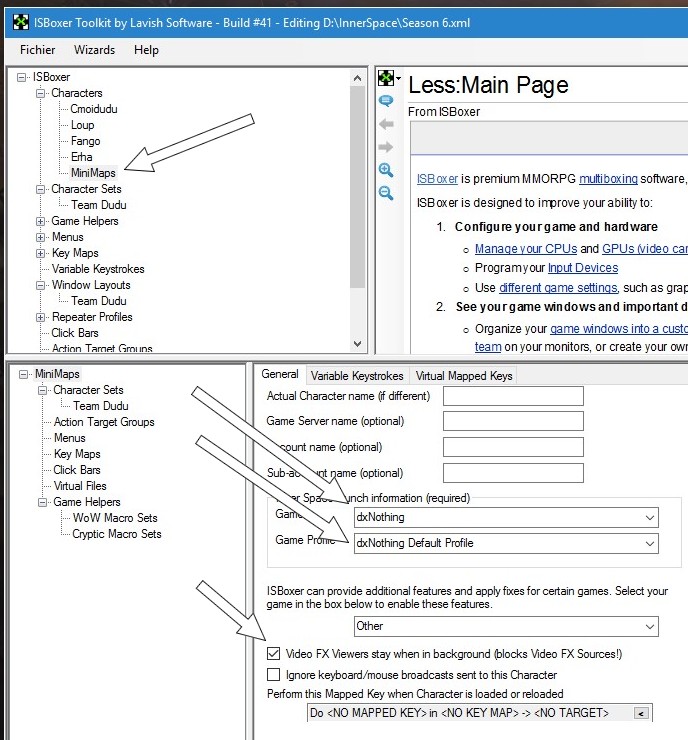Expand the Repeater Profiles node
The image size is (688, 740).
coord(41,317)
